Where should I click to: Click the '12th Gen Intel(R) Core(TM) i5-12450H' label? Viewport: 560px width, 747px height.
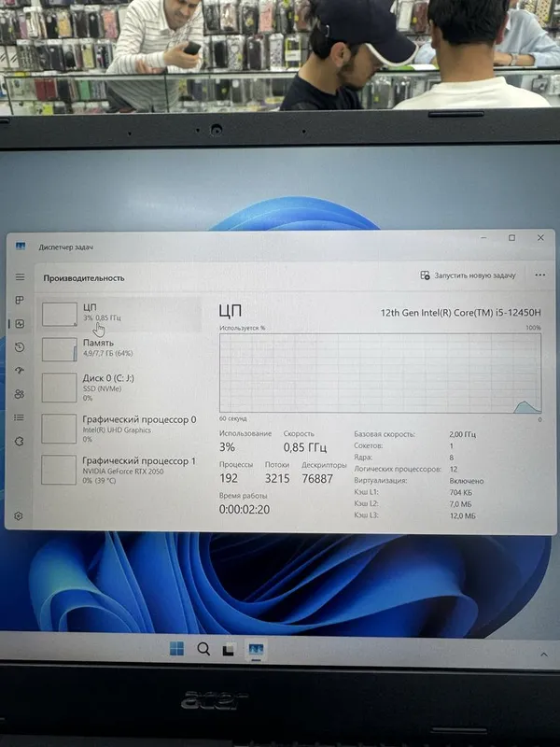460,313
